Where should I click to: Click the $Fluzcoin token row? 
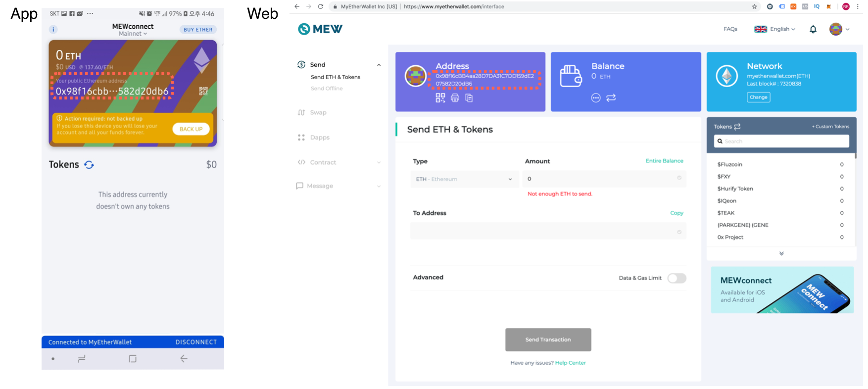[780, 164]
